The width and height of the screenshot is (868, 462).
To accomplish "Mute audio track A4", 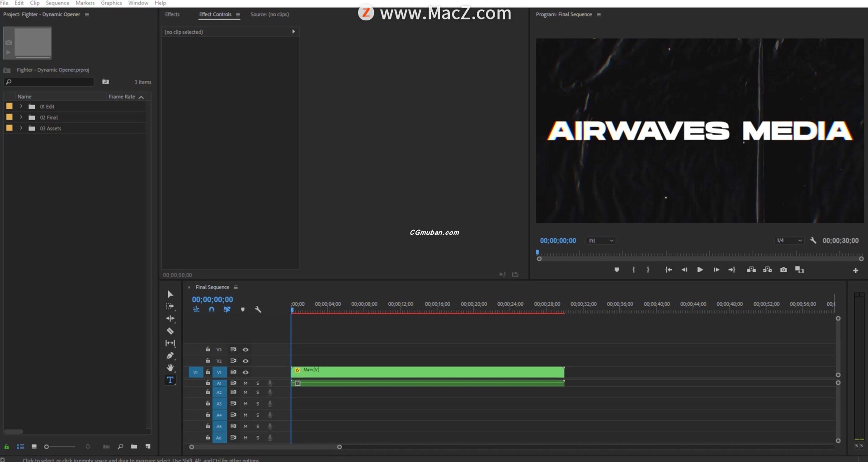I will click(x=245, y=415).
